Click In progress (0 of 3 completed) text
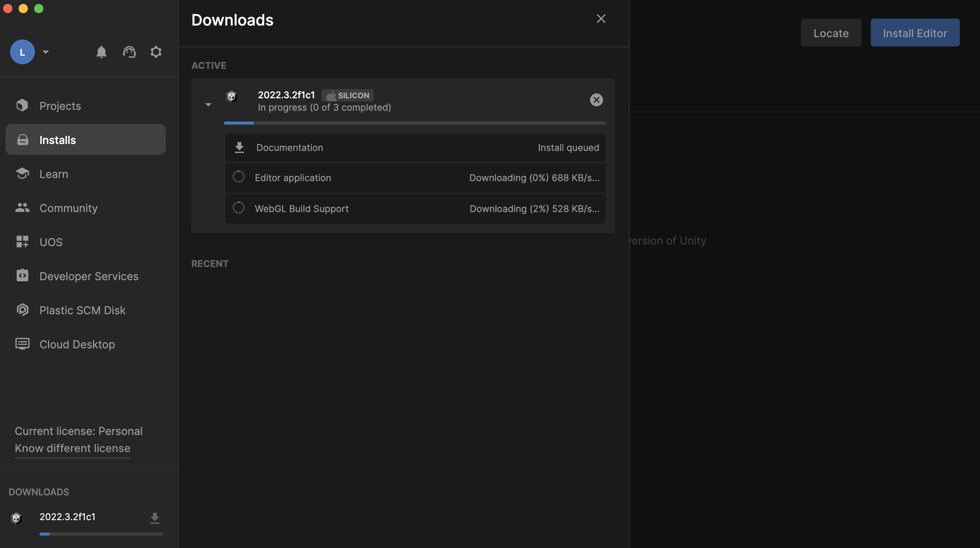 point(325,108)
